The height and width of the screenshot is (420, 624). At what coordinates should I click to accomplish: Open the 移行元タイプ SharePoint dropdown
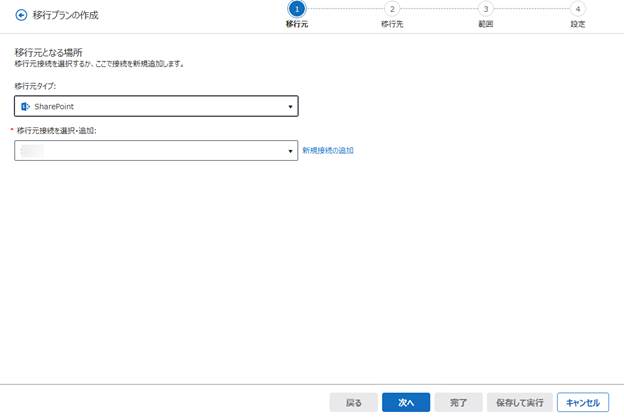pyautogui.click(x=156, y=106)
